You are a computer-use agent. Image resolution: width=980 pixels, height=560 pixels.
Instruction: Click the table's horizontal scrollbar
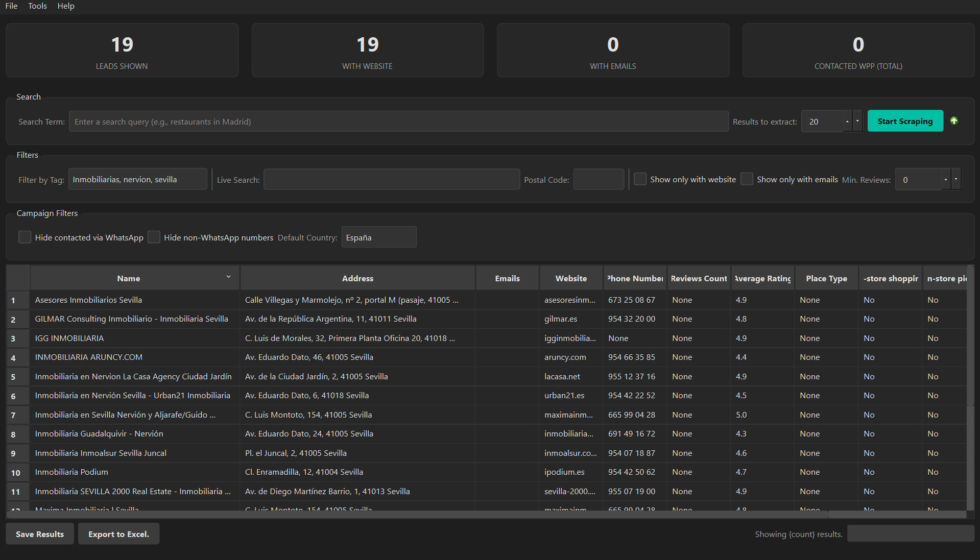(x=417, y=515)
